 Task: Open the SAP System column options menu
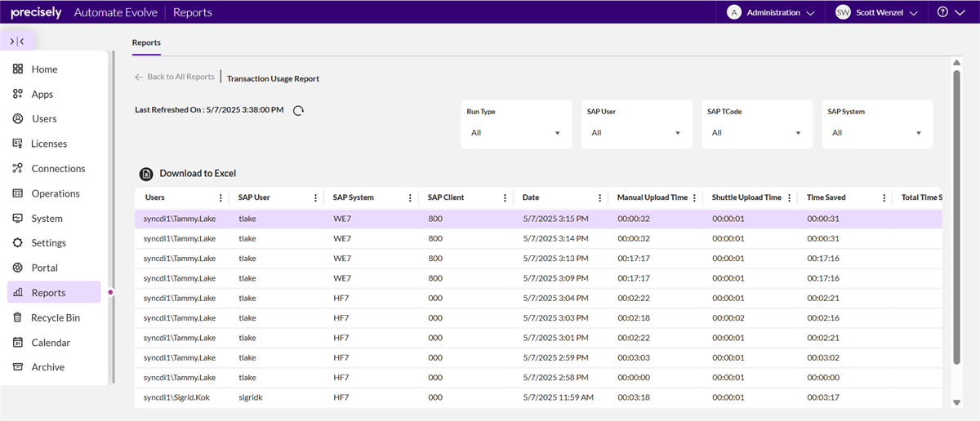tap(410, 197)
